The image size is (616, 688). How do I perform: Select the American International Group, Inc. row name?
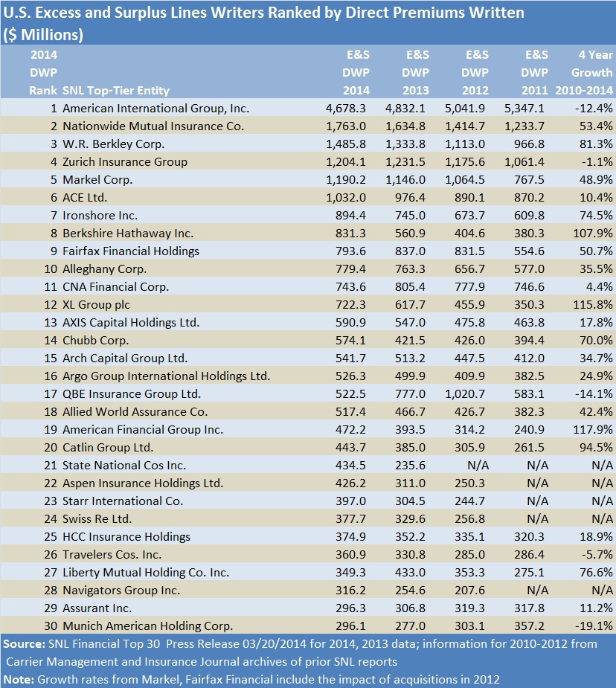155,108
